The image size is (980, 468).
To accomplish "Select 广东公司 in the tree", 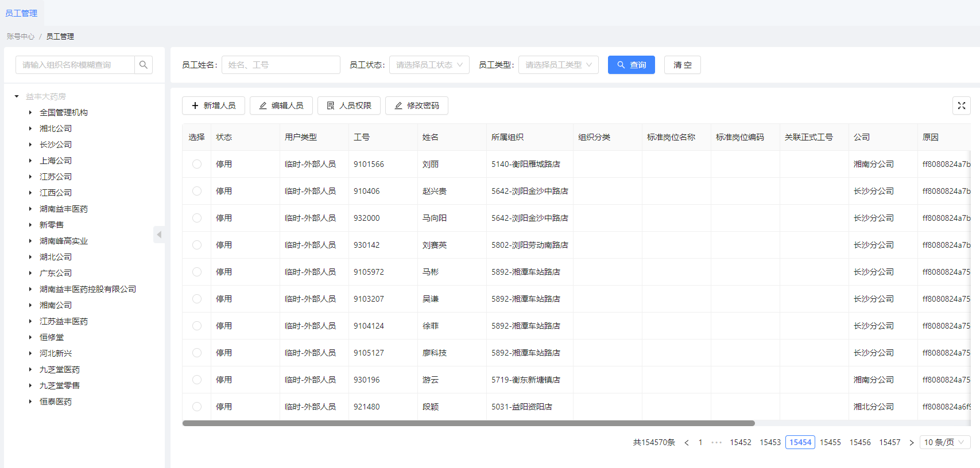I will [56, 273].
